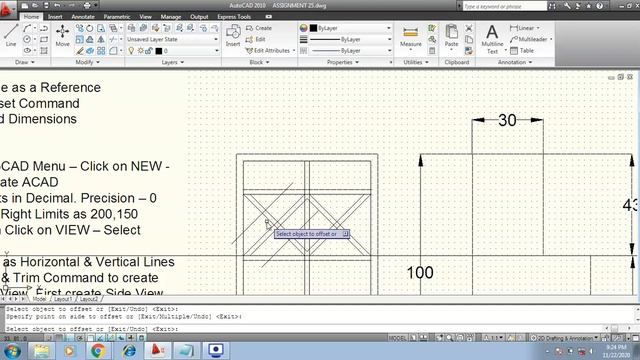Switch to the Annotate ribbon tab
The height and width of the screenshot is (360, 640).
(x=83, y=17)
